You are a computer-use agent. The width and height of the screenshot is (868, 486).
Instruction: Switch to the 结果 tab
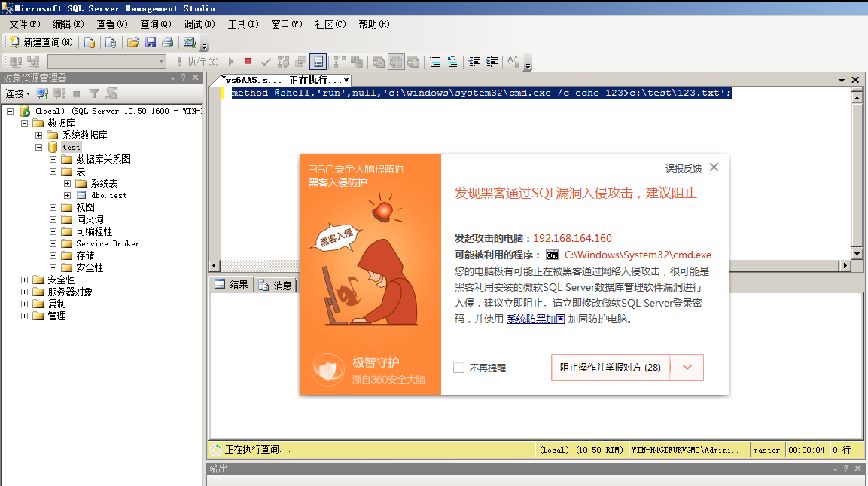(x=231, y=284)
